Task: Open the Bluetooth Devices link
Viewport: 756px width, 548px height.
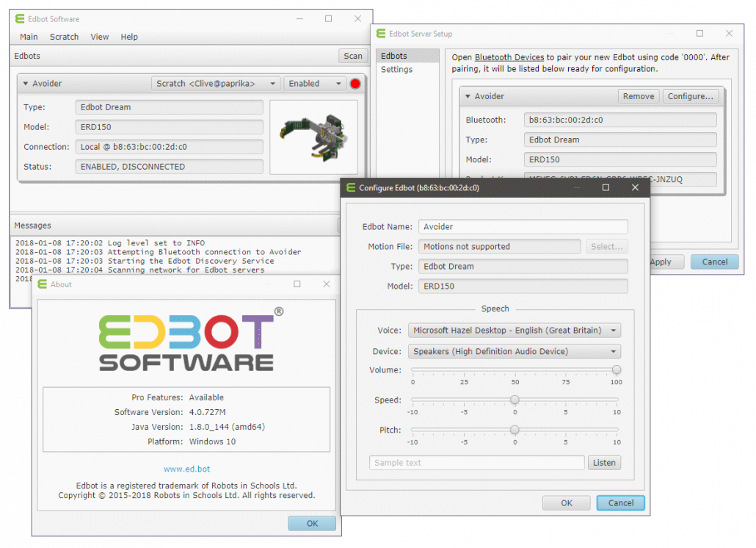Action: (509, 57)
